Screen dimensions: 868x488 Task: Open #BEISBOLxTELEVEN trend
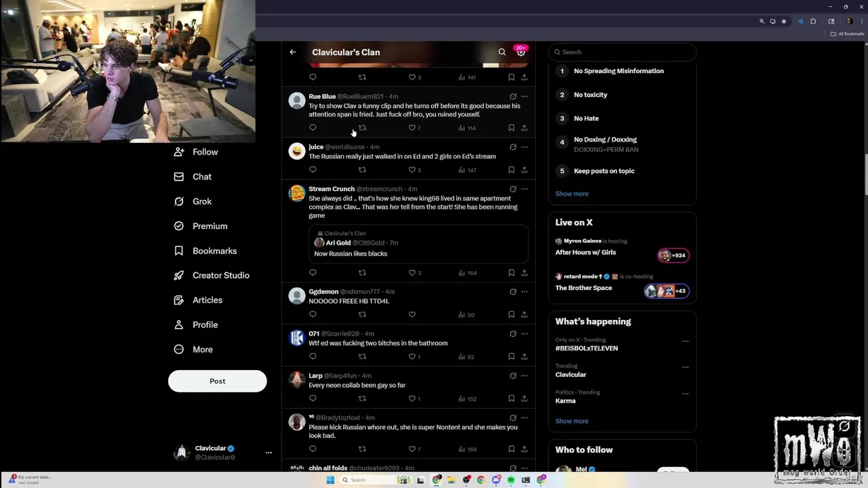click(x=587, y=348)
